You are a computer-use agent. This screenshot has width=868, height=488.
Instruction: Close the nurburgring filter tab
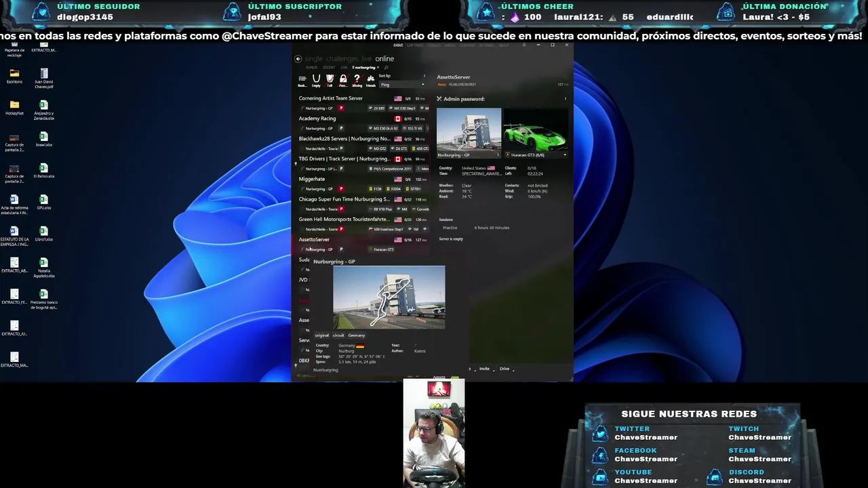pyautogui.click(x=378, y=67)
